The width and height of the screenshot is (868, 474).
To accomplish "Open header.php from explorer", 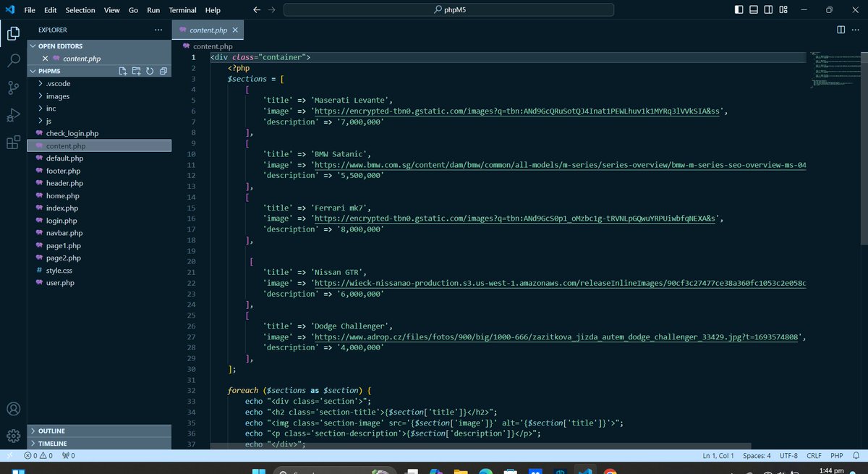I will (99, 183).
